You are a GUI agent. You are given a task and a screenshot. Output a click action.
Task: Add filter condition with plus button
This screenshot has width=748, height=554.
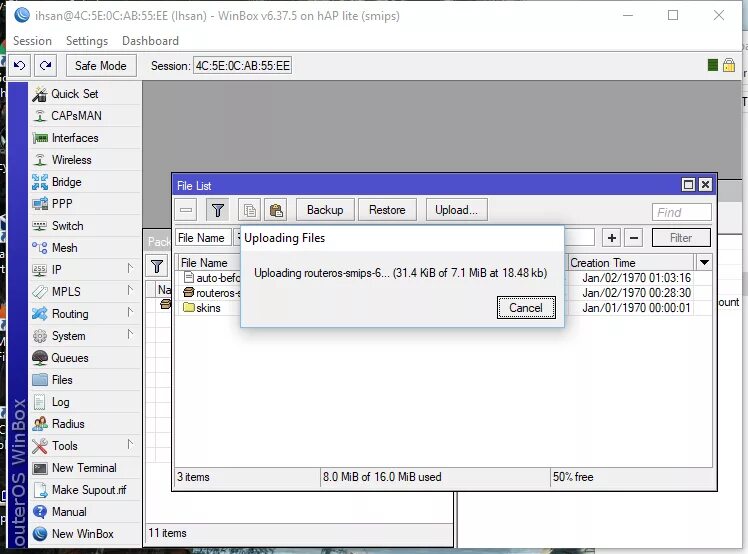[612, 238]
